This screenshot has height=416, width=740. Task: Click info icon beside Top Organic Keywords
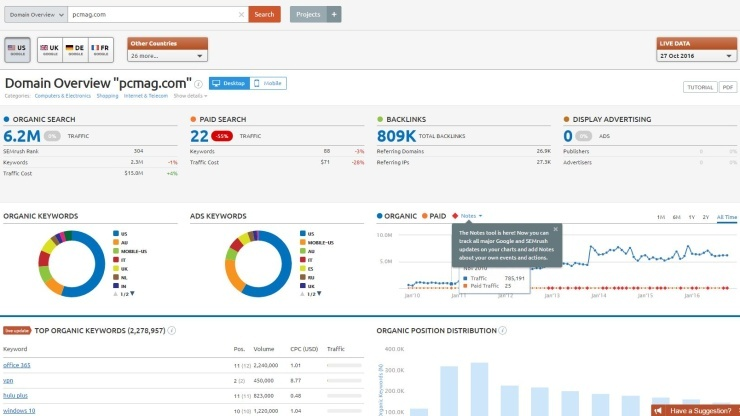pyautogui.click(x=173, y=330)
